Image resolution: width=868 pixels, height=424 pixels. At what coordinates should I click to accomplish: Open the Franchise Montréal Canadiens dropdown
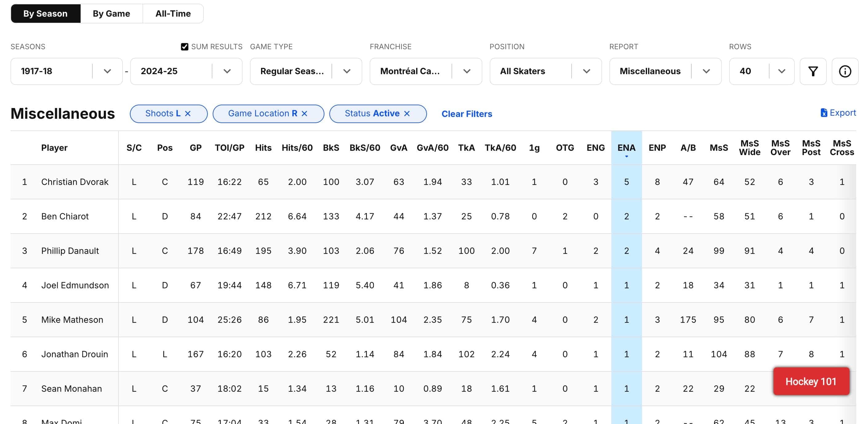click(x=466, y=71)
